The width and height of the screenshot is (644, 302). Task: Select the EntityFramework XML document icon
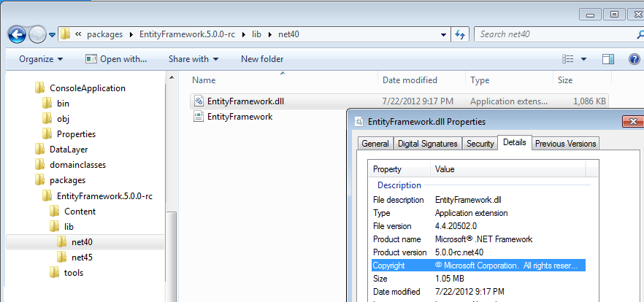tap(199, 117)
